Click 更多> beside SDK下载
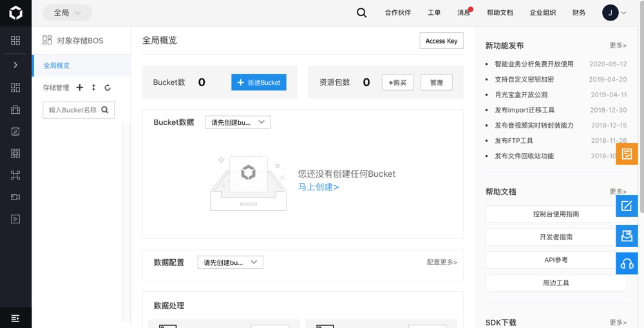The image size is (644, 328). pos(618,322)
